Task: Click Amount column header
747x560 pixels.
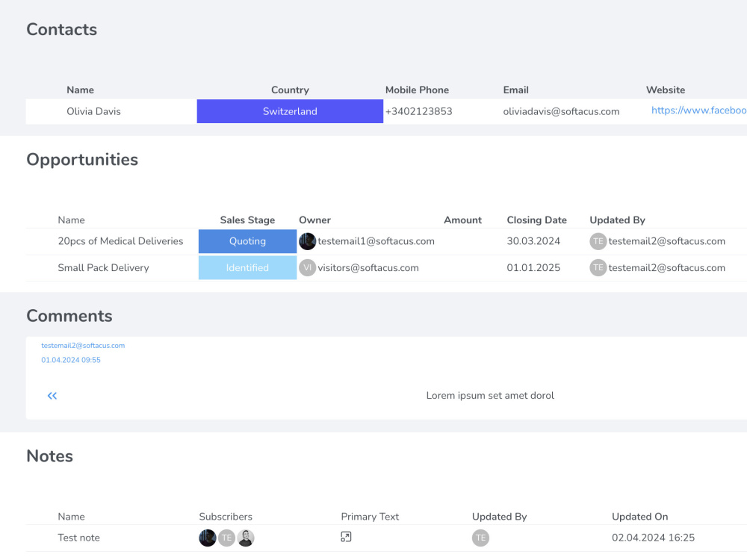Action: point(462,220)
